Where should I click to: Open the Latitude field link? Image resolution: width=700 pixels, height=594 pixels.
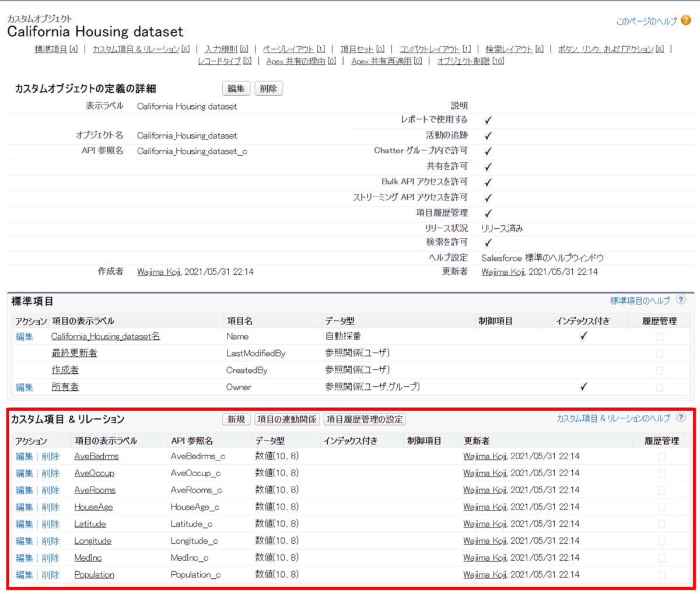click(90, 524)
